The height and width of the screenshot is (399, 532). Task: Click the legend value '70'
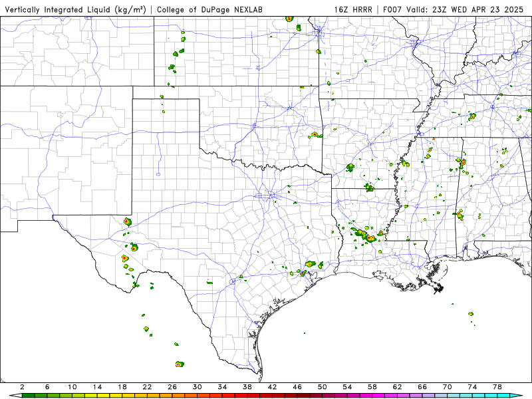[x=448, y=387]
